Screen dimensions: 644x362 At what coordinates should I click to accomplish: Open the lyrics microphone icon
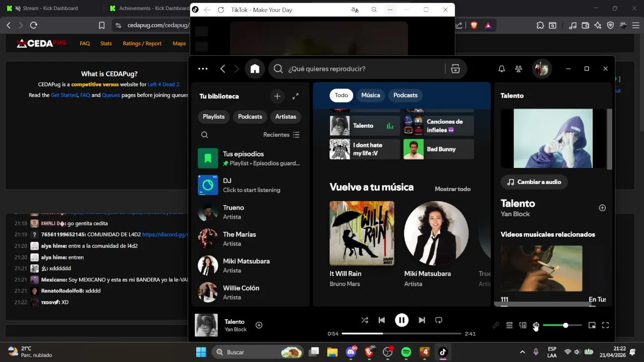pos(496,325)
